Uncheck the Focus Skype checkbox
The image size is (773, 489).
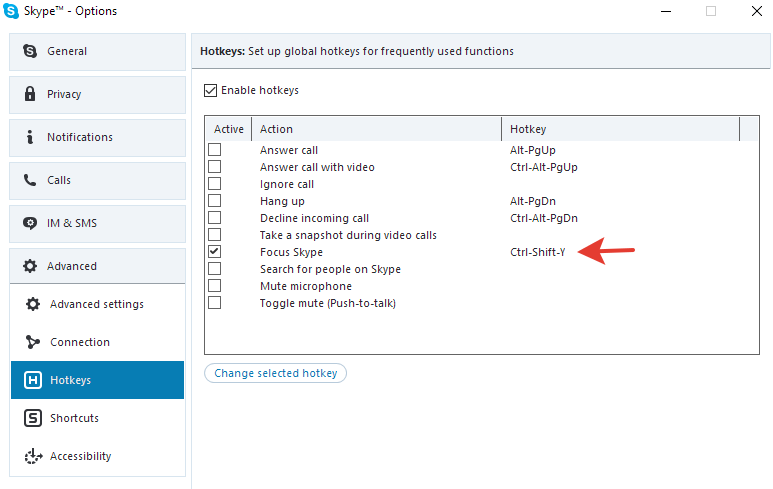[x=214, y=251]
